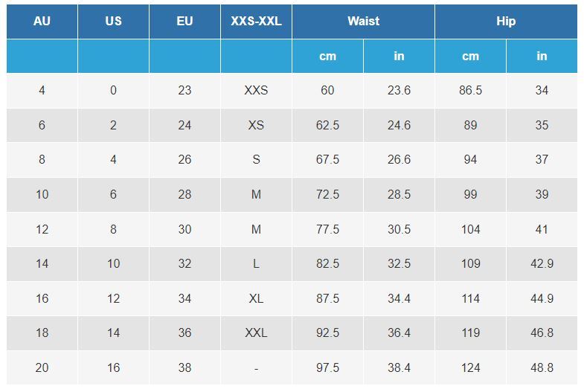Click the XS size cell
Viewport: 584px width, 392px height.
point(256,125)
